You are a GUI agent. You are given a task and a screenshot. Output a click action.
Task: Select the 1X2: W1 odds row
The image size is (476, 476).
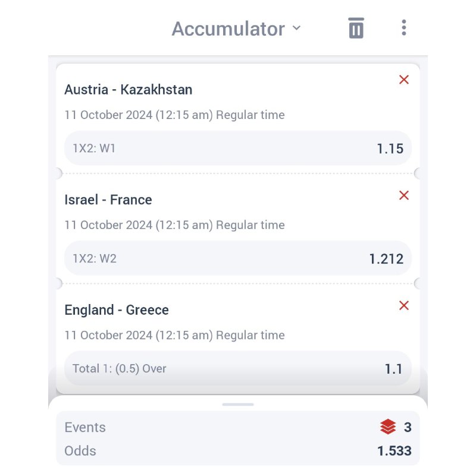point(238,148)
